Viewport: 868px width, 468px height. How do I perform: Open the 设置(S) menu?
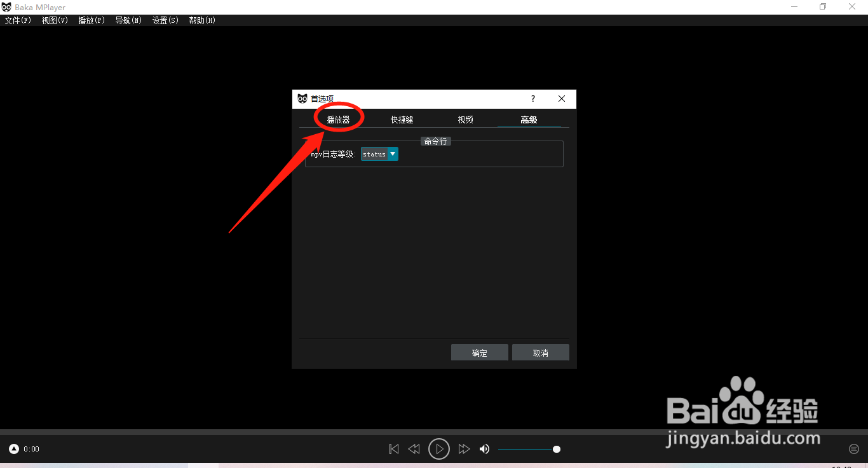(x=165, y=20)
